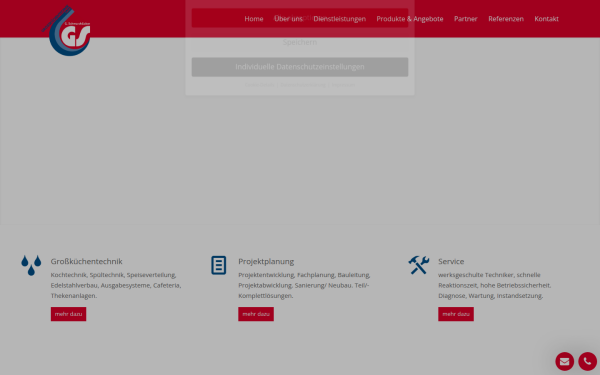Click text 'Kochtechnik, Spültechnik, Speiseverteilung,'
600x375 pixels.
click(x=113, y=275)
